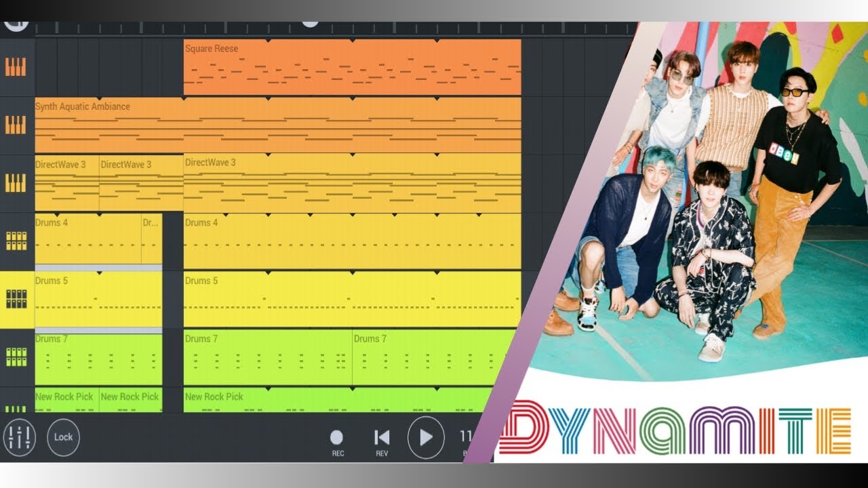Select the highlighted Drums 5 track icon
This screenshot has height=488, width=868.
[x=17, y=300]
